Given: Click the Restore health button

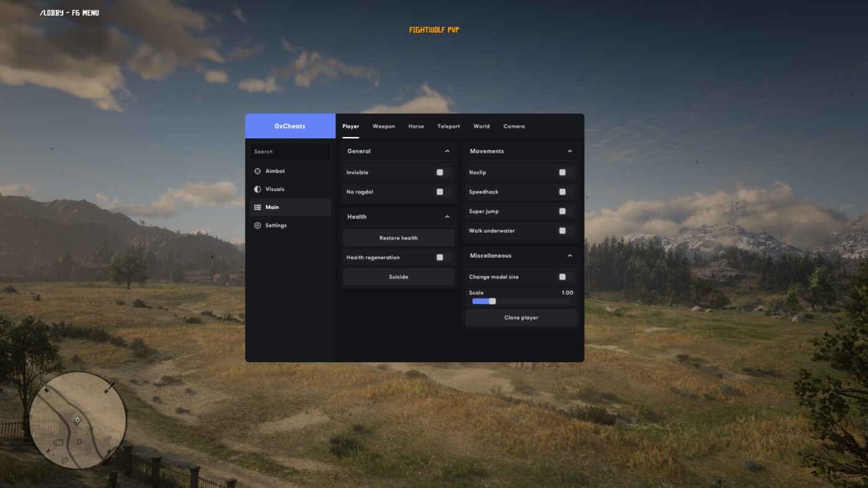Looking at the screenshot, I should tap(398, 237).
